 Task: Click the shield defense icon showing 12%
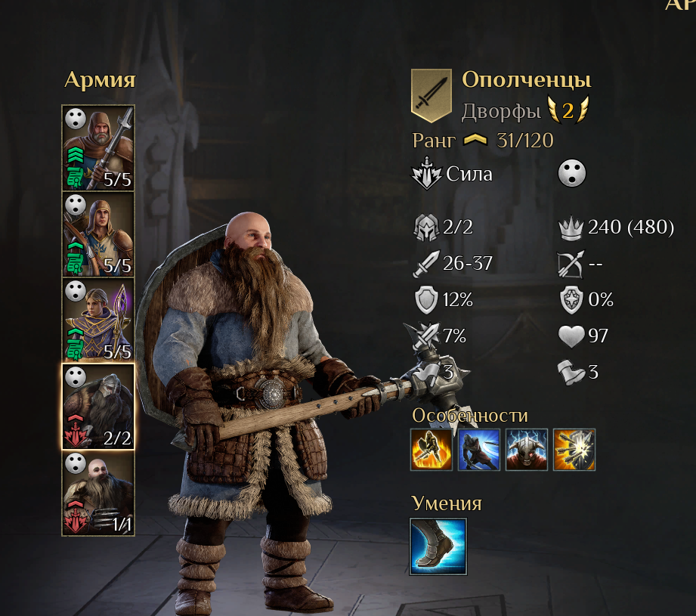tap(426, 300)
